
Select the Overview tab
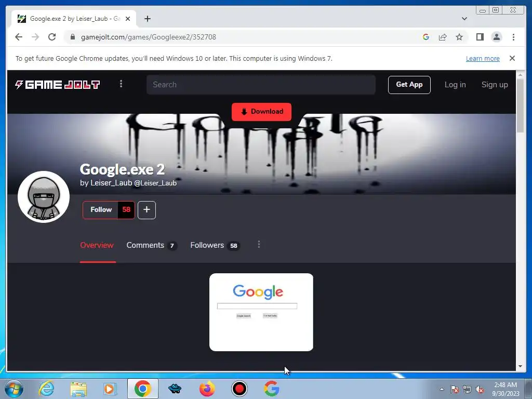coord(97,245)
